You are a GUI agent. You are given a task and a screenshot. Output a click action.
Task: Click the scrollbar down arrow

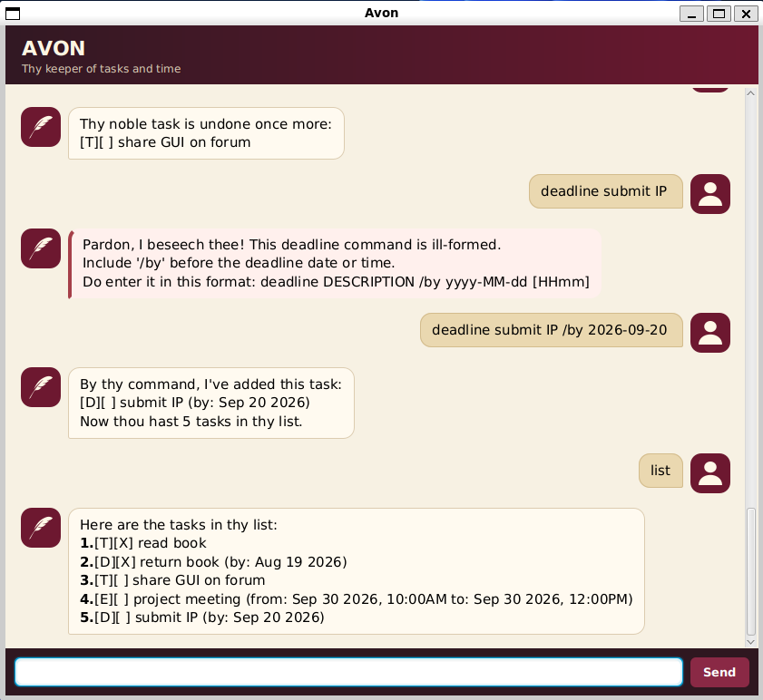(750, 642)
